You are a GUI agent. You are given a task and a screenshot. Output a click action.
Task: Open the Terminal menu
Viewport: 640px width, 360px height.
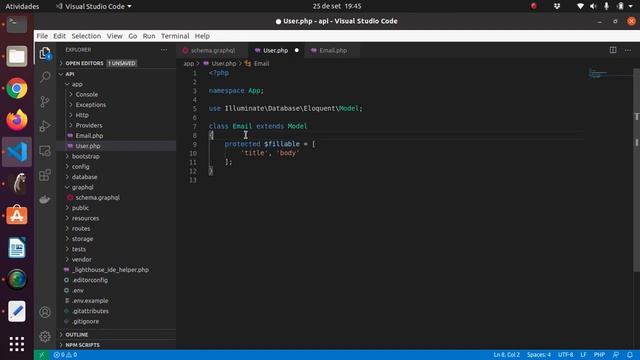pos(175,36)
